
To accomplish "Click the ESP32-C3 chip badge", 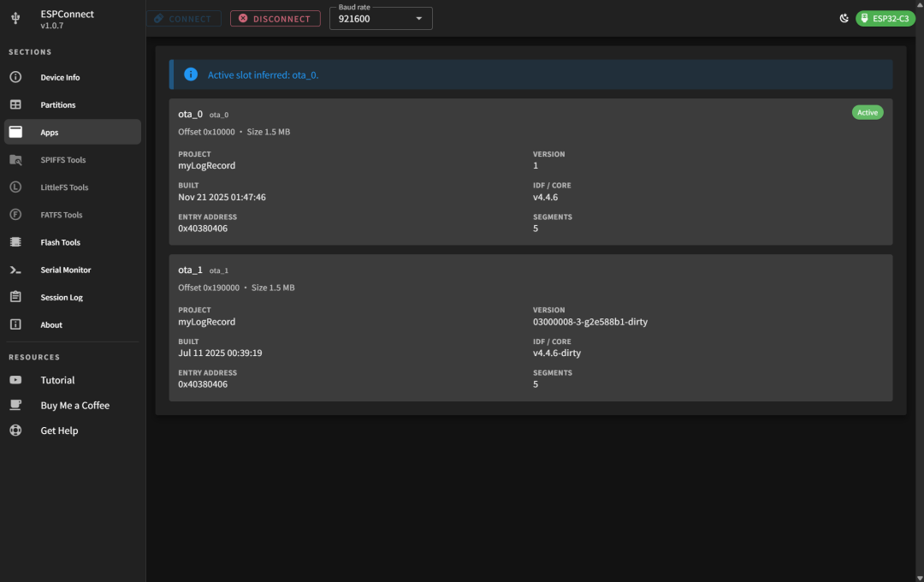I will tap(885, 17).
